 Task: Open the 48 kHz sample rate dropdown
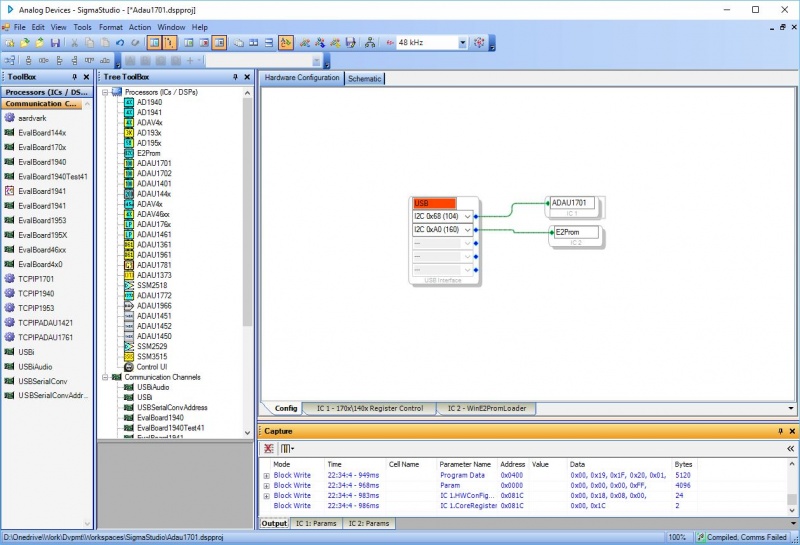(462, 43)
